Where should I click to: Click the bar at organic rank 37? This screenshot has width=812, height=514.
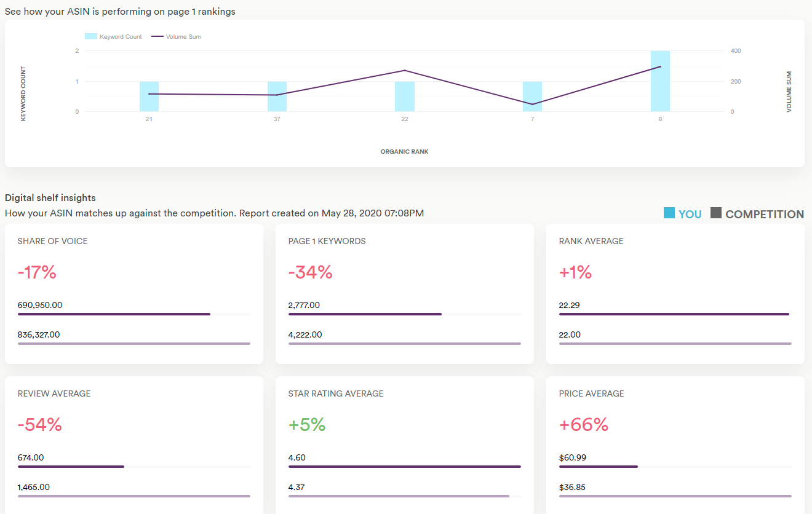[277, 97]
